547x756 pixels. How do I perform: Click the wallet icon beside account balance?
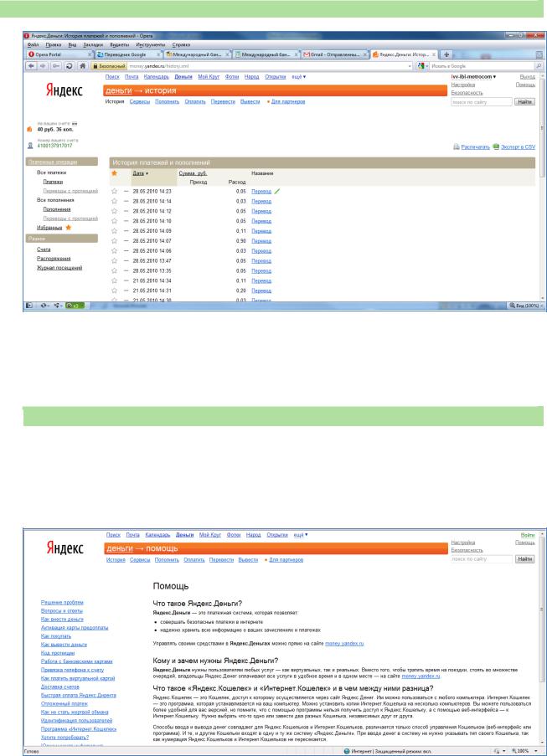click(x=30, y=129)
